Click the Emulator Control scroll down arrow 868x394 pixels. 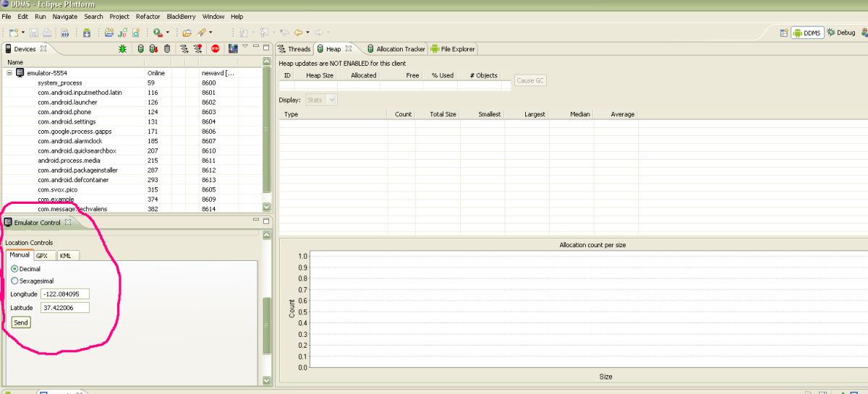[266, 380]
